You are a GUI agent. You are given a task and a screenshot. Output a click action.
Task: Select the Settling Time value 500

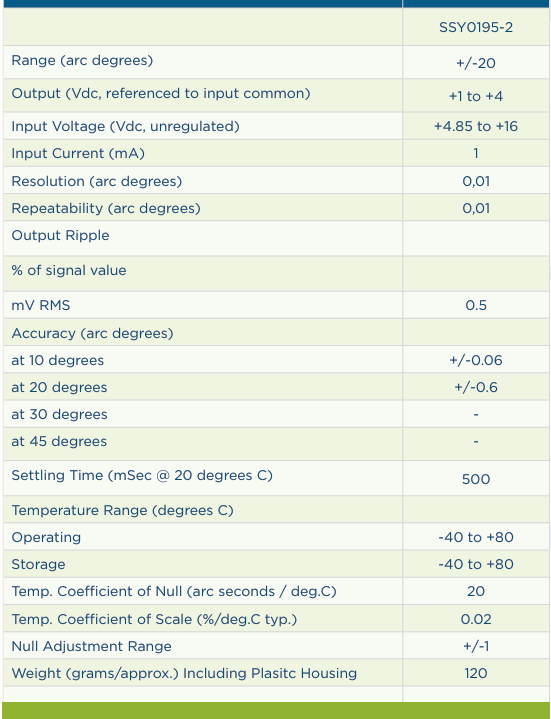click(476, 479)
